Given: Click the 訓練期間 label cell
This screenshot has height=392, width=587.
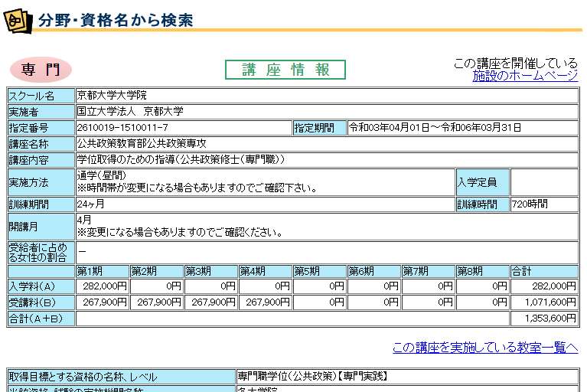Looking at the screenshot, I should (x=41, y=204).
